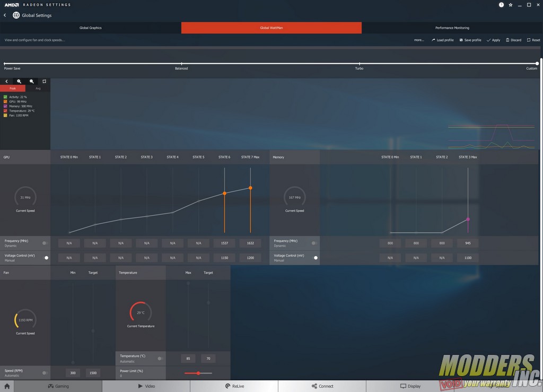Click the Memory frequency field showing 945
The height and width of the screenshot is (392, 543).
click(468, 243)
